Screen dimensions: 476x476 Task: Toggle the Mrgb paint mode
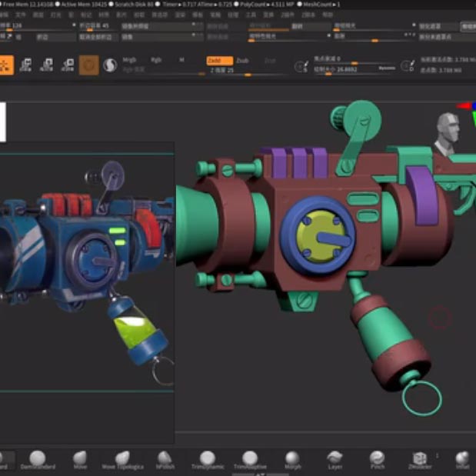click(x=129, y=60)
